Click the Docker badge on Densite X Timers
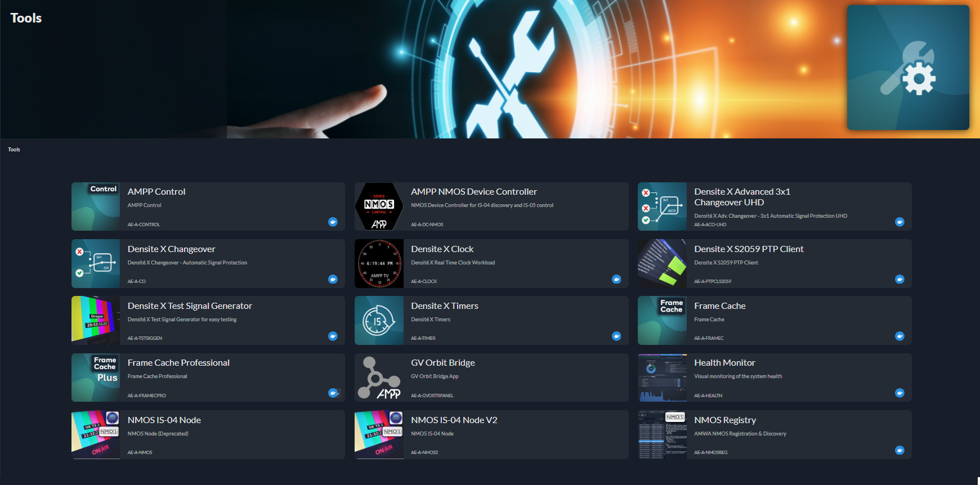Viewport: 980px width, 485px height. point(616,336)
